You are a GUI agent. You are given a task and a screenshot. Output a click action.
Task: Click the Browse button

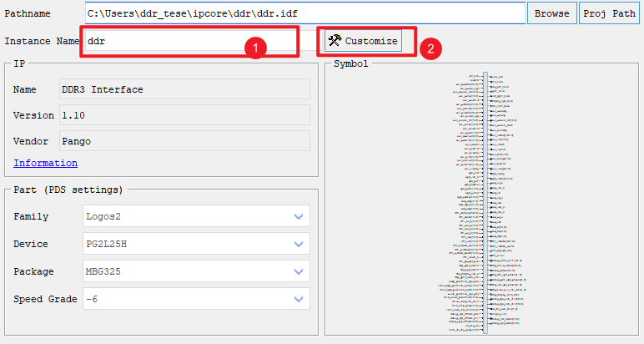tap(551, 13)
